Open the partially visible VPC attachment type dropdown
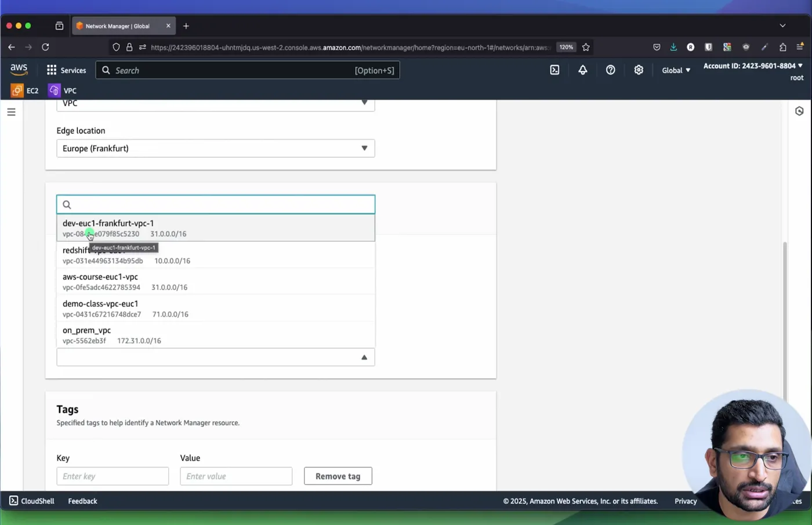Viewport: 812px width, 525px height. click(216, 104)
